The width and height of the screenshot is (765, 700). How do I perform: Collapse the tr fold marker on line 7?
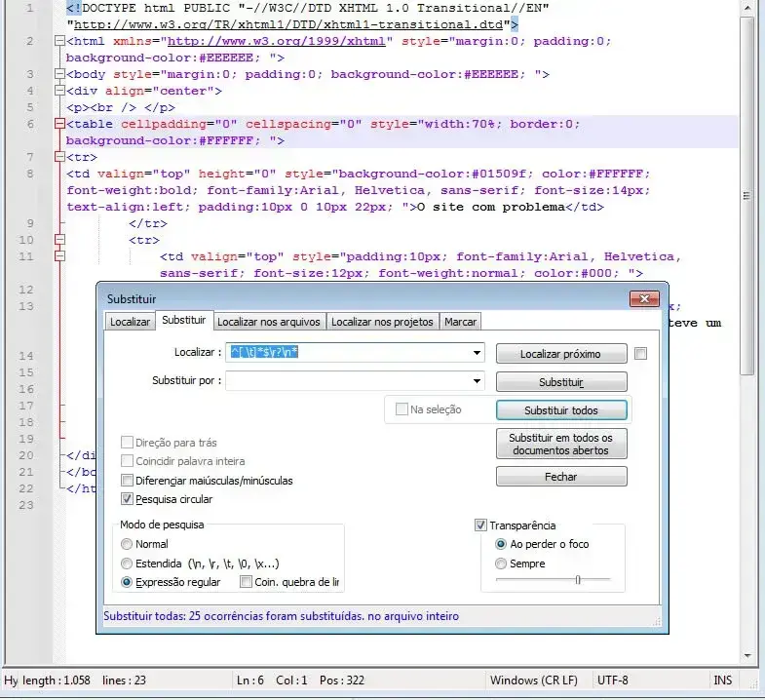pos(59,157)
